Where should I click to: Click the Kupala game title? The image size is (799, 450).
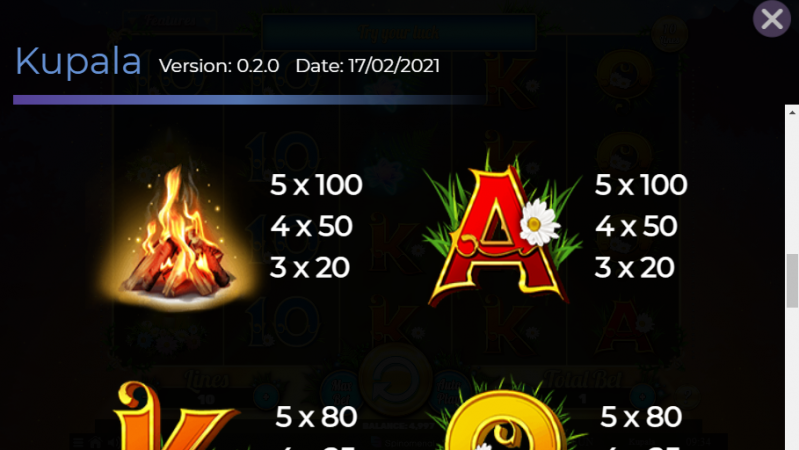(x=78, y=62)
